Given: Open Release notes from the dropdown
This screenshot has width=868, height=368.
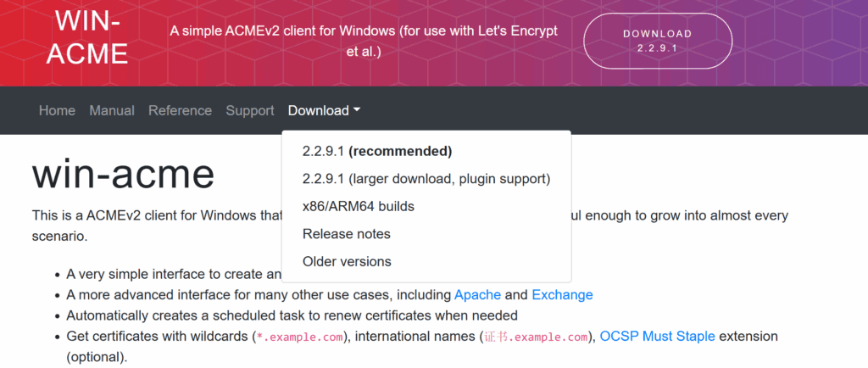Looking at the screenshot, I should pyautogui.click(x=347, y=233).
